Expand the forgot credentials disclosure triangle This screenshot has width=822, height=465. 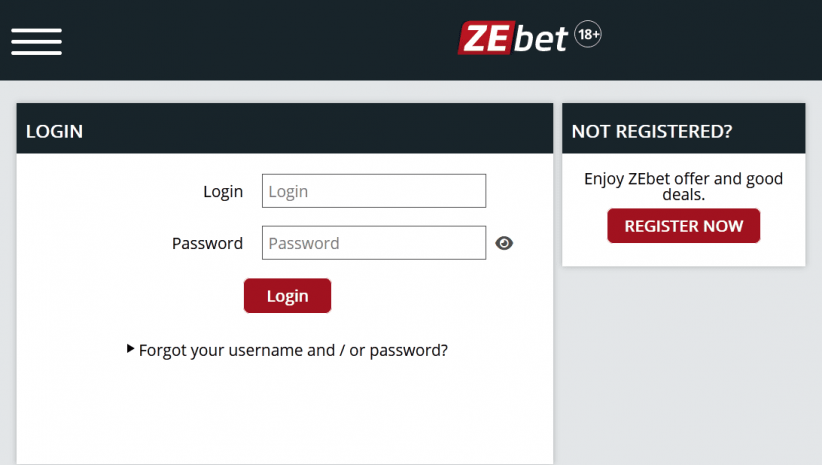coord(131,349)
